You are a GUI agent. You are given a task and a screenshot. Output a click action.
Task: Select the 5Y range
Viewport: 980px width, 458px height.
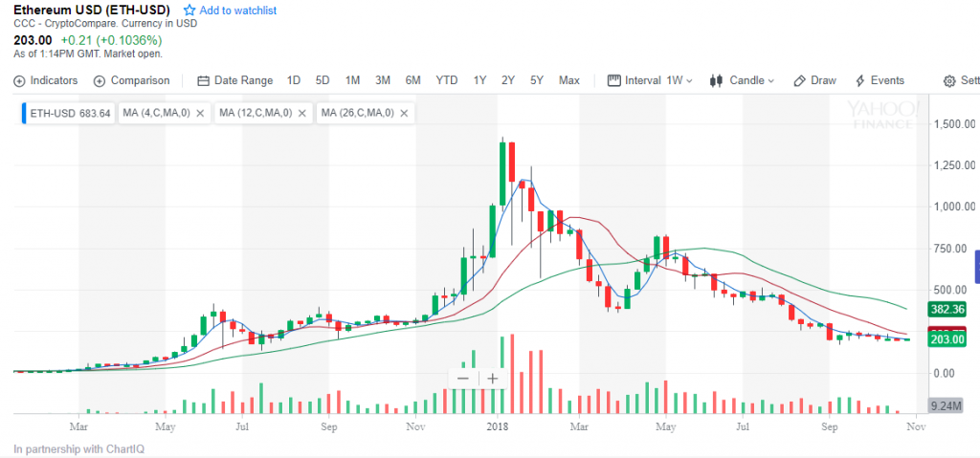pos(537,80)
